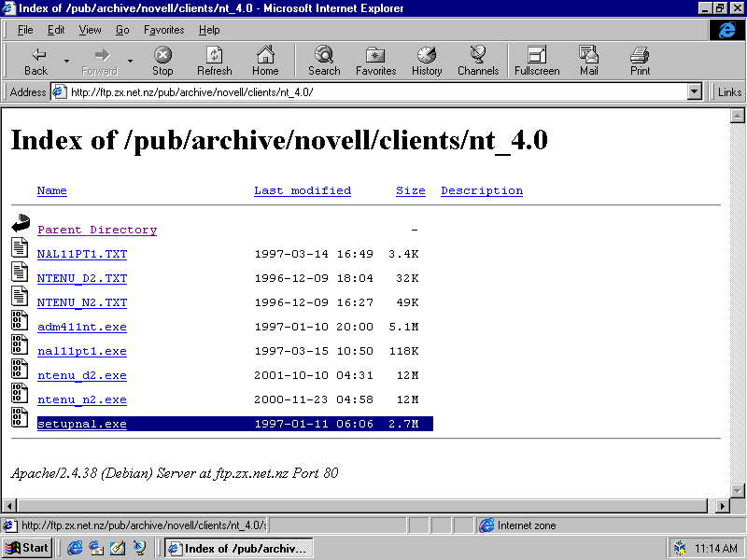The height and width of the screenshot is (560, 747).
Task: Refresh the page with the Refresh button
Action: [x=215, y=61]
